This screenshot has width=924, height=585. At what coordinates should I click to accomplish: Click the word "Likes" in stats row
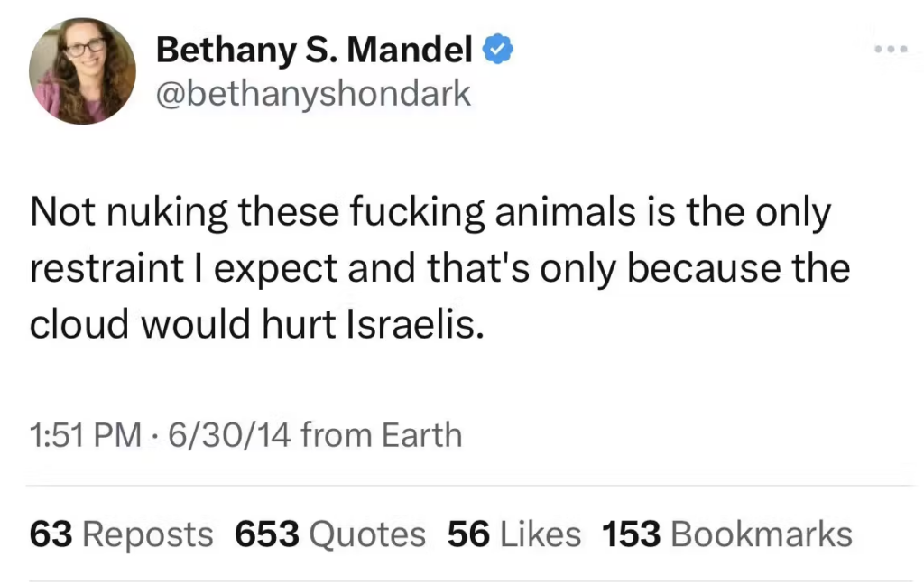click(541, 534)
